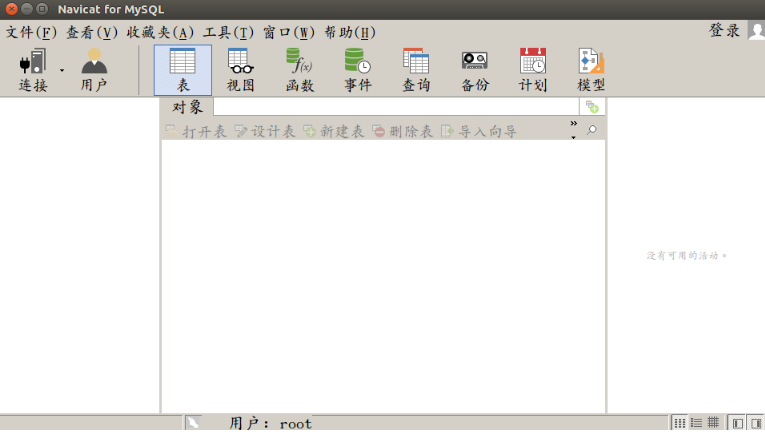Open the 视图 views section

[x=241, y=70]
